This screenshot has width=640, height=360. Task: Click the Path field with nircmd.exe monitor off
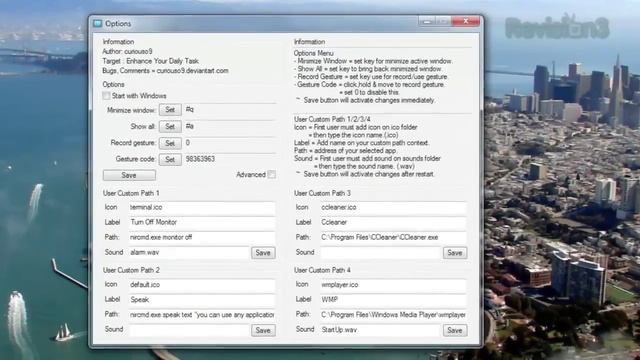click(x=202, y=237)
